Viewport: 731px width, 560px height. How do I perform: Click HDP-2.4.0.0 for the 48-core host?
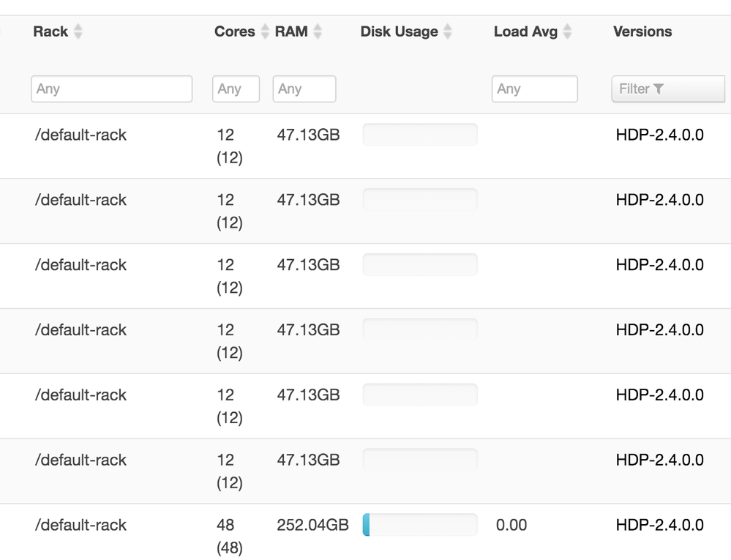[659, 525]
